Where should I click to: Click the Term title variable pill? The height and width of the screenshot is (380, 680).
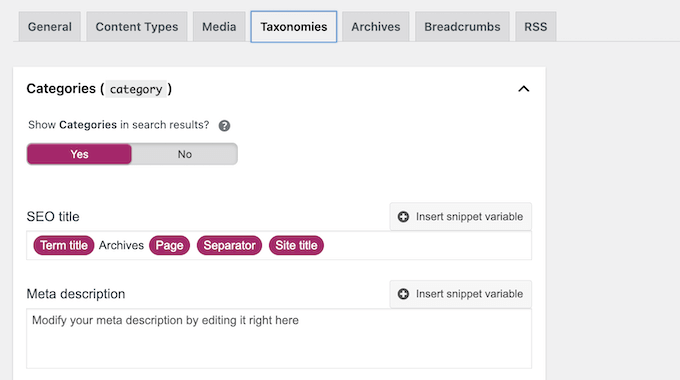64,246
